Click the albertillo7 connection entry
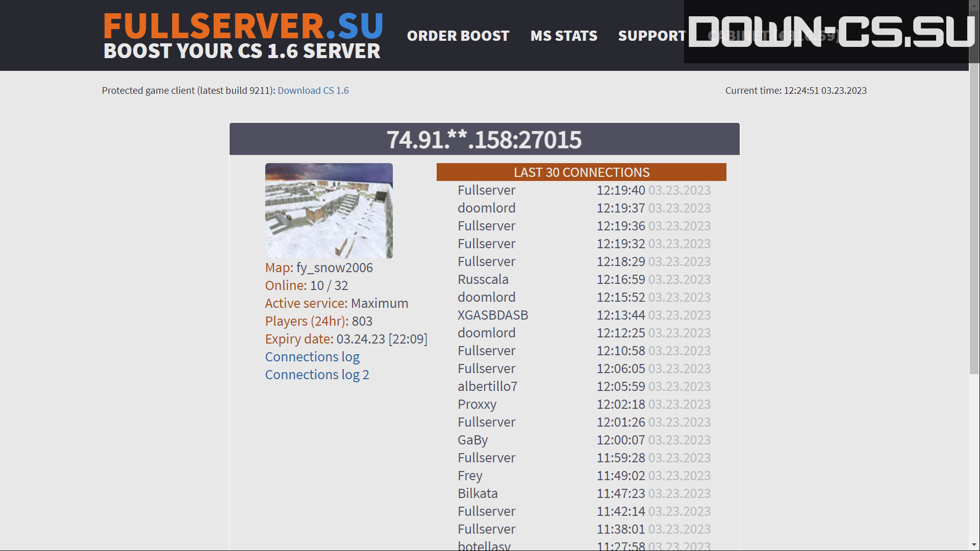The width and height of the screenshot is (980, 551). (487, 386)
